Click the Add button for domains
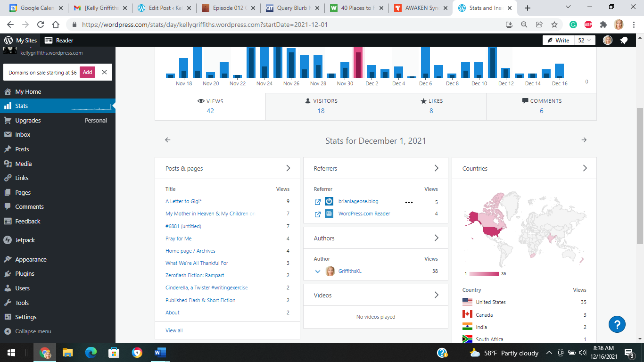Image resolution: width=644 pixels, height=362 pixels. [x=87, y=72]
